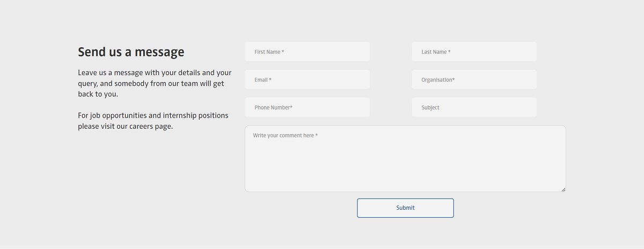The width and height of the screenshot is (644, 249).
Task: Click into the Phone Number field
Action: click(307, 107)
